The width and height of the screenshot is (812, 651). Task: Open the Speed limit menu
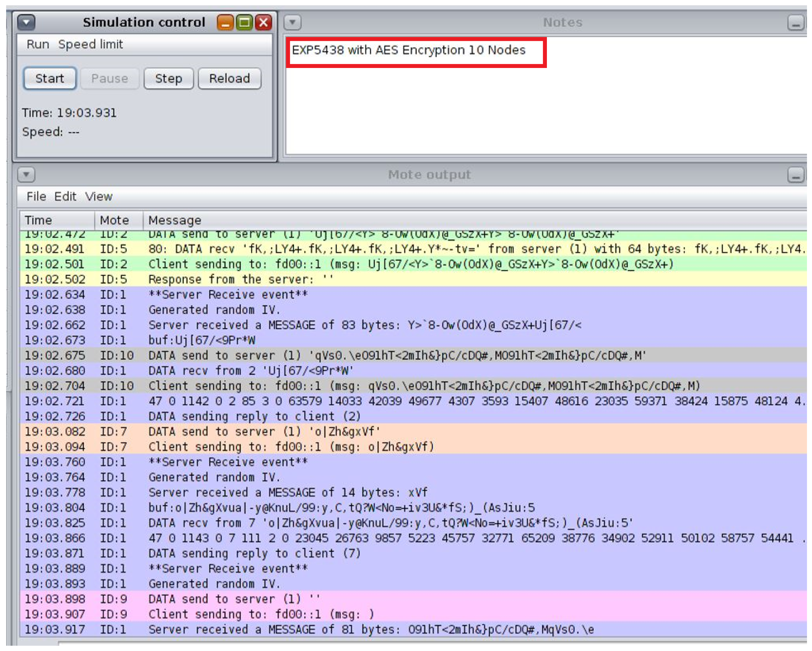point(91,45)
